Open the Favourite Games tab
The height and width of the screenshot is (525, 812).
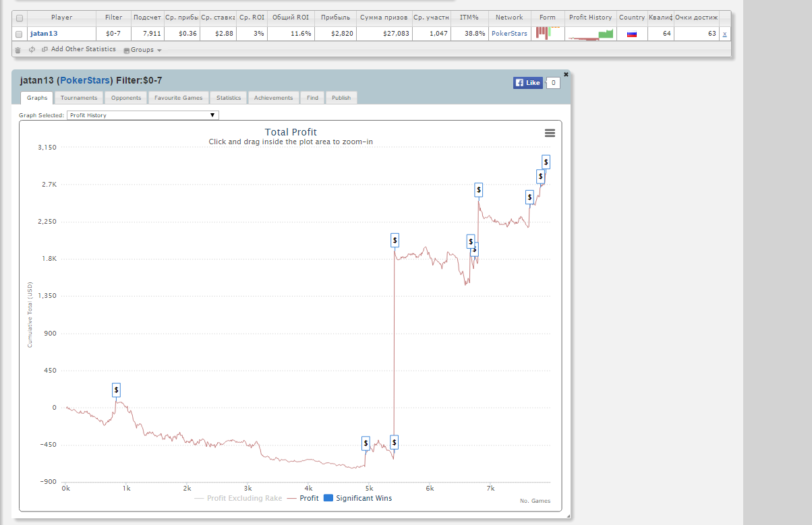tap(179, 98)
